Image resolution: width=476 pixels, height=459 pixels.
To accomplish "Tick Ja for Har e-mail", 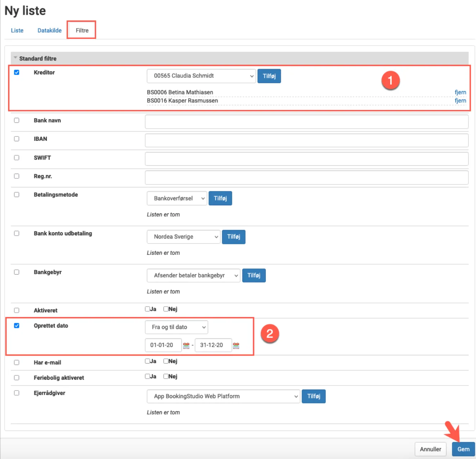I will point(147,361).
